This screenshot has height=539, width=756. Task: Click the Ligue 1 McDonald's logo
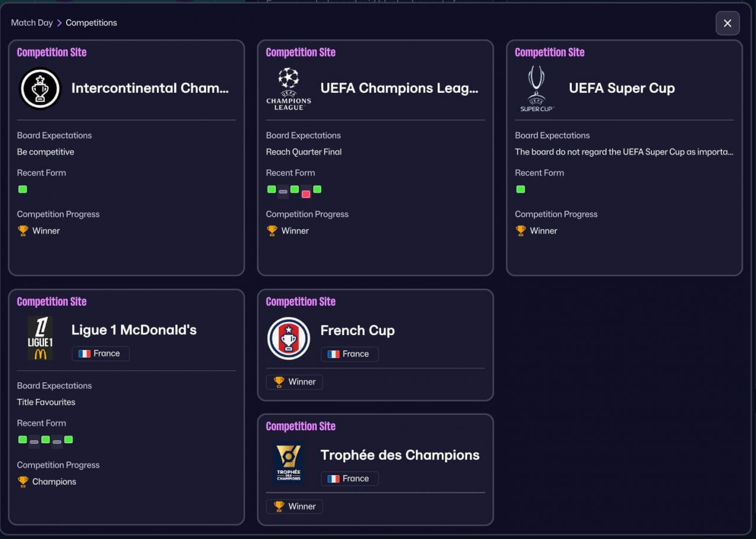click(40, 338)
